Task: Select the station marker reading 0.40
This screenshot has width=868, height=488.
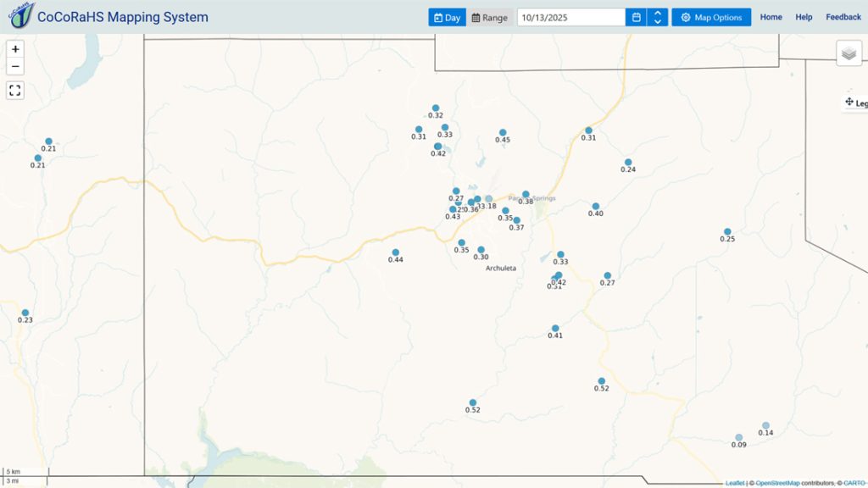Action: pyautogui.click(x=596, y=207)
